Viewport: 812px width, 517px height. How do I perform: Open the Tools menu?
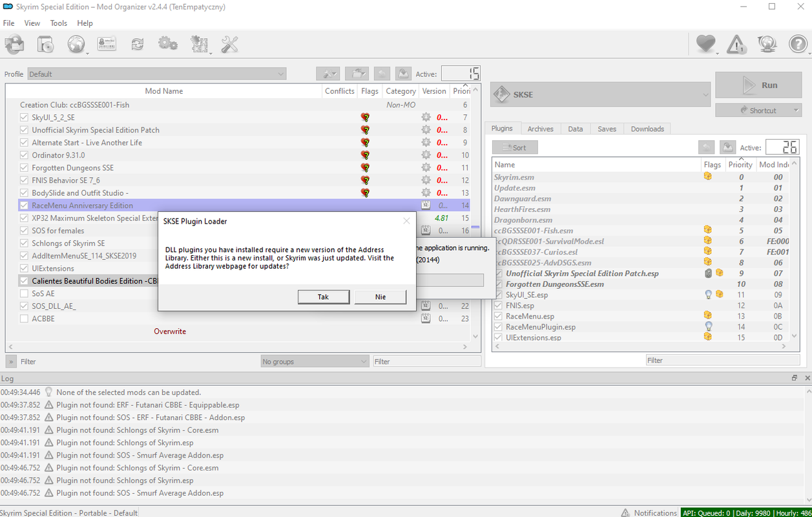click(x=59, y=23)
